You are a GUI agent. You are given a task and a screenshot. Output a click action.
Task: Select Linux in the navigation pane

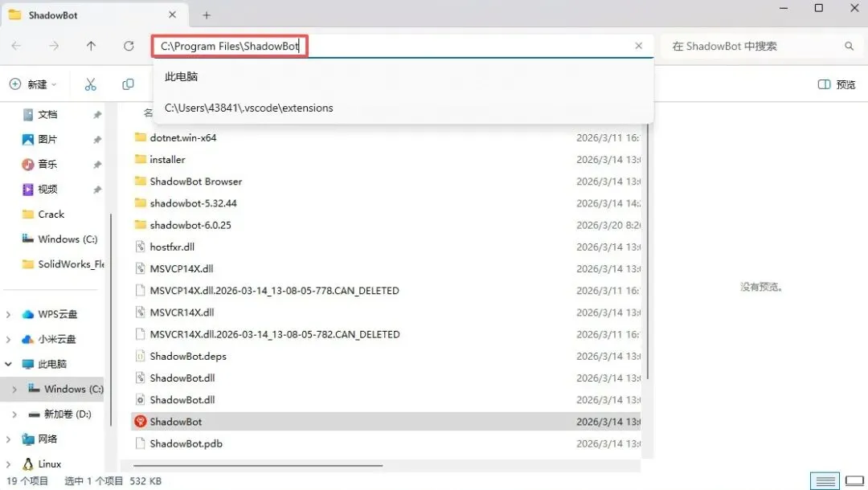pos(49,464)
